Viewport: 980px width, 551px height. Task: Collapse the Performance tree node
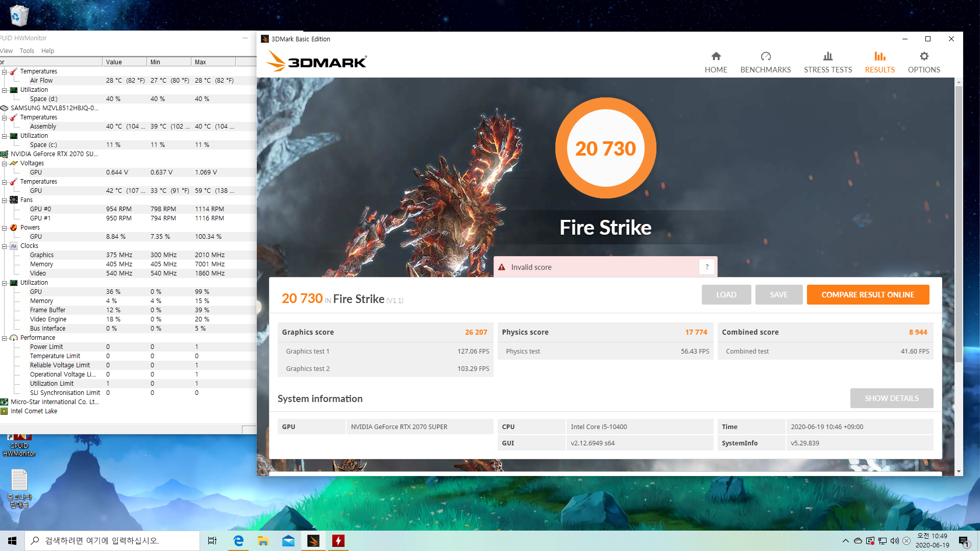click(5, 338)
